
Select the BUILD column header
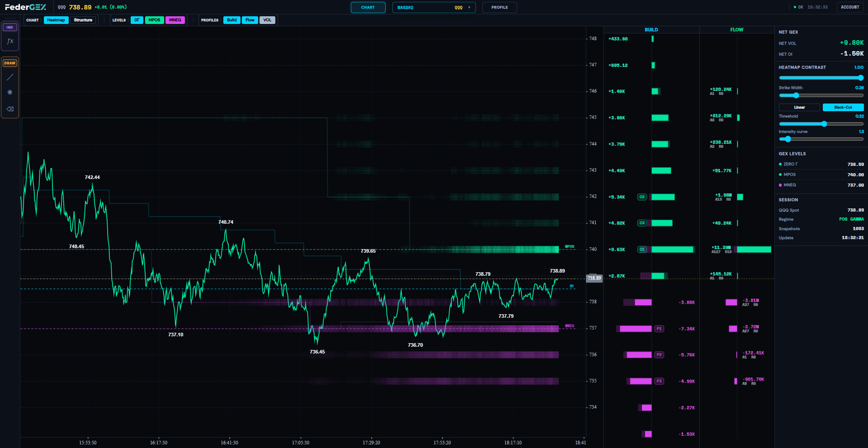coord(651,30)
